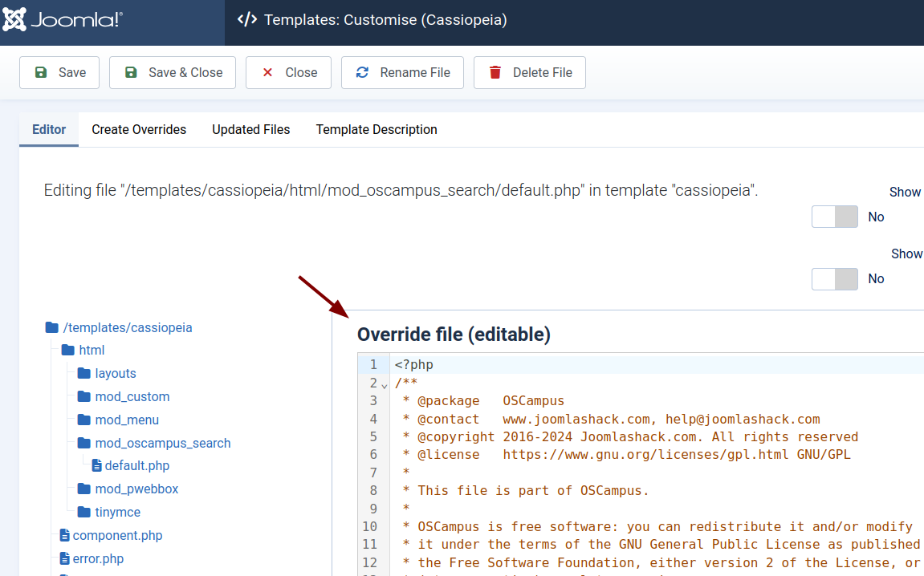Switch to the Editor tab
Screen dimensions: 924x576
click(49, 130)
